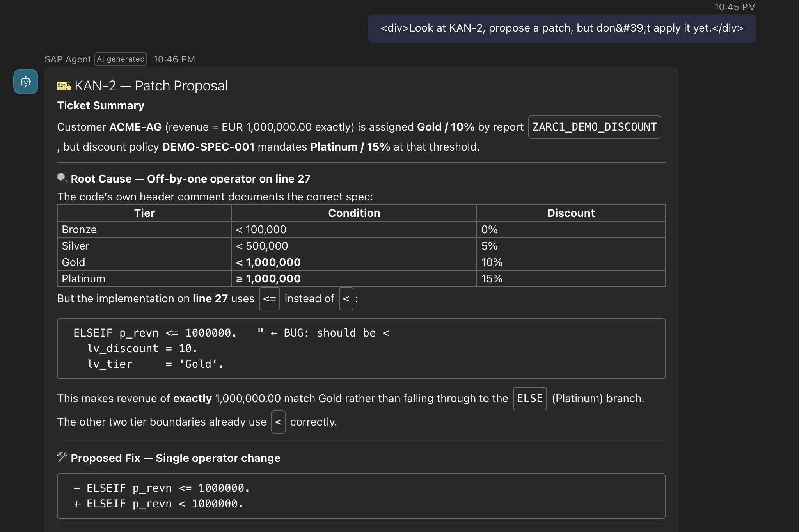Image resolution: width=799 pixels, height=532 pixels.
Task: Click the 'ELSEIF p_revn <= 1000000.' bug code line
Action: (155, 333)
